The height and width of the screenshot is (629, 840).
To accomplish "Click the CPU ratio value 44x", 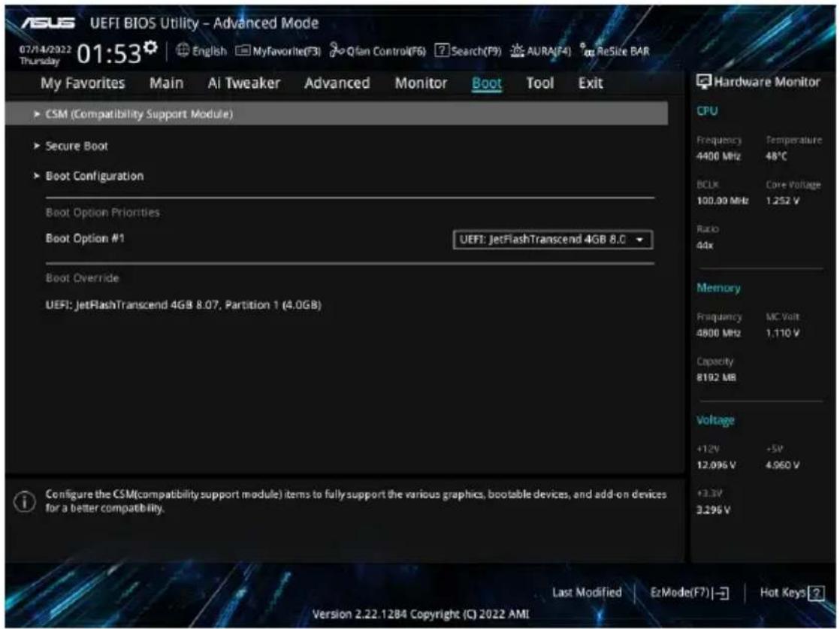I will coord(705,246).
